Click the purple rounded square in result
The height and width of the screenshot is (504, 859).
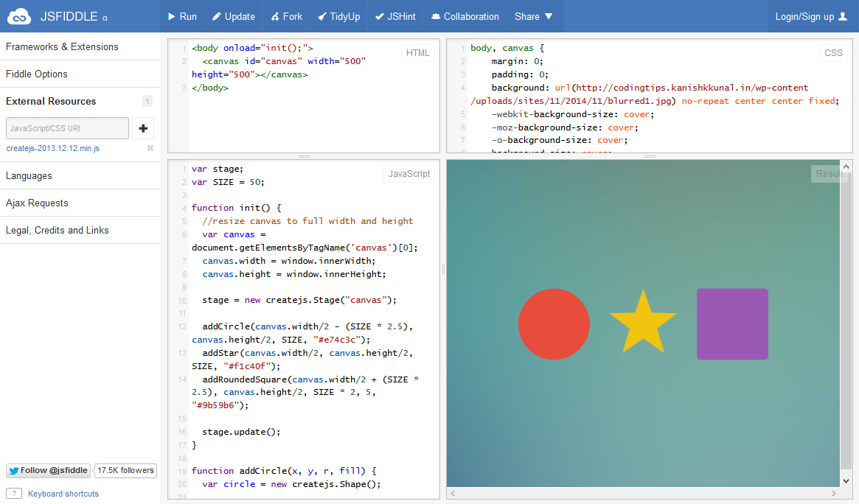732,324
